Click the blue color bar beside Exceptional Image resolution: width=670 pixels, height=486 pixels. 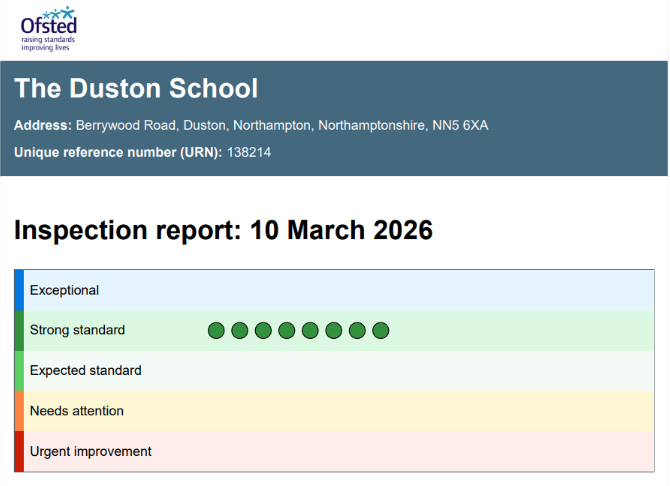tap(19, 290)
